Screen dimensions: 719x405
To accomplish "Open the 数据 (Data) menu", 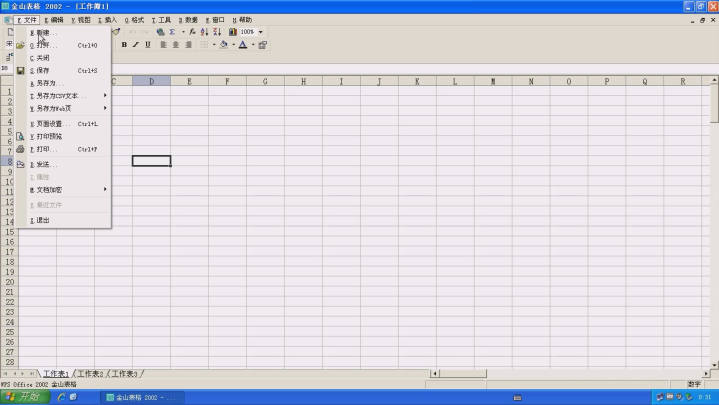I will (x=188, y=20).
